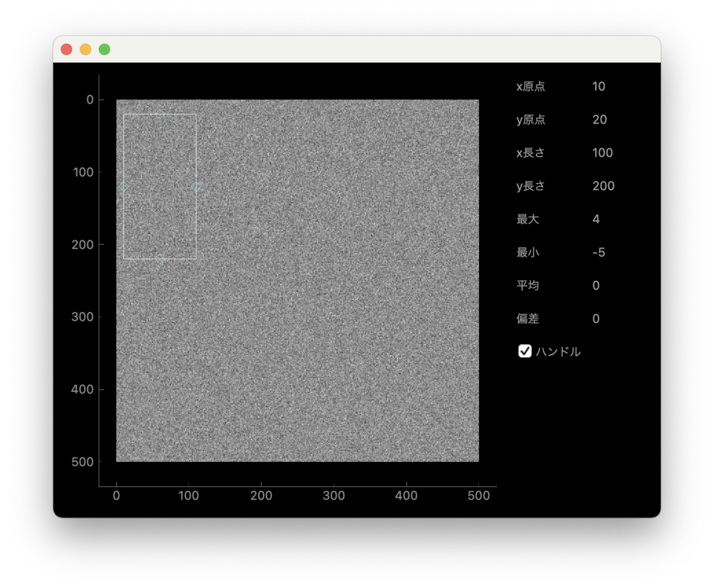Click the 最小 label
This screenshot has height=588, width=714.
528,253
